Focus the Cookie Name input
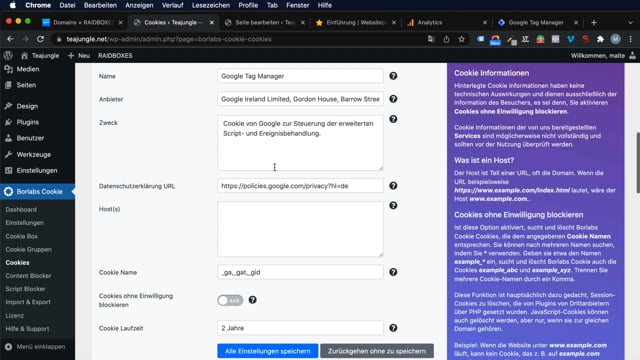The height and width of the screenshot is (360, 640). 300,272
